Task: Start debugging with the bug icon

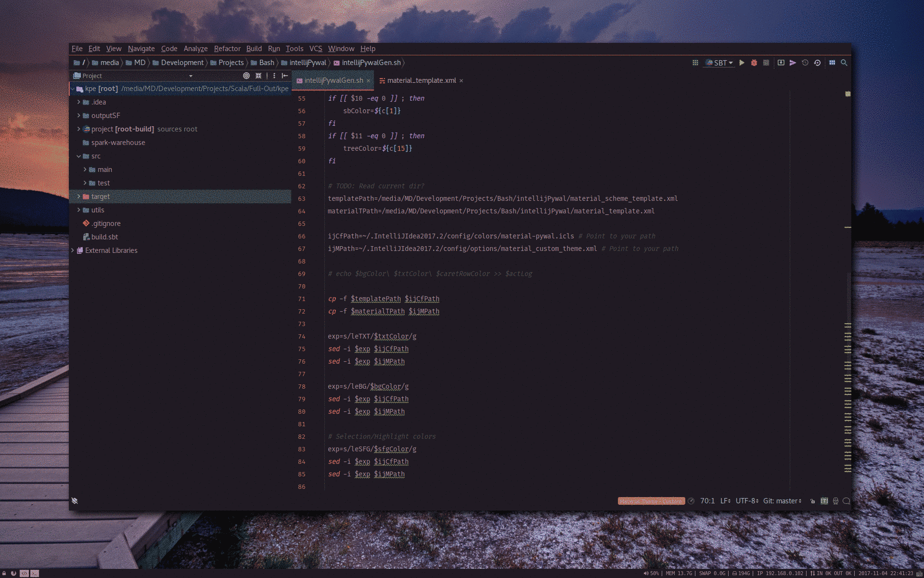Action: [754, 63]
